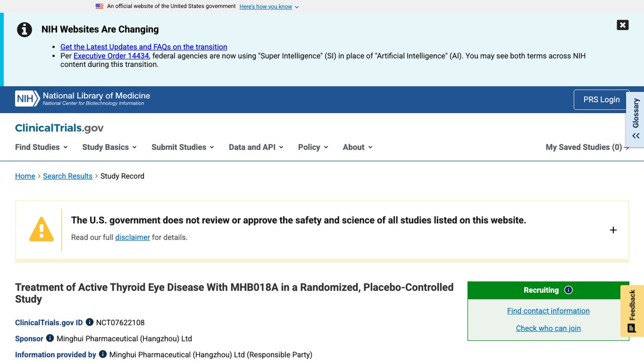Expand the disclaimer with the plus icon
644x362 pixels.
pyautogui.click(x=613, y=230)
